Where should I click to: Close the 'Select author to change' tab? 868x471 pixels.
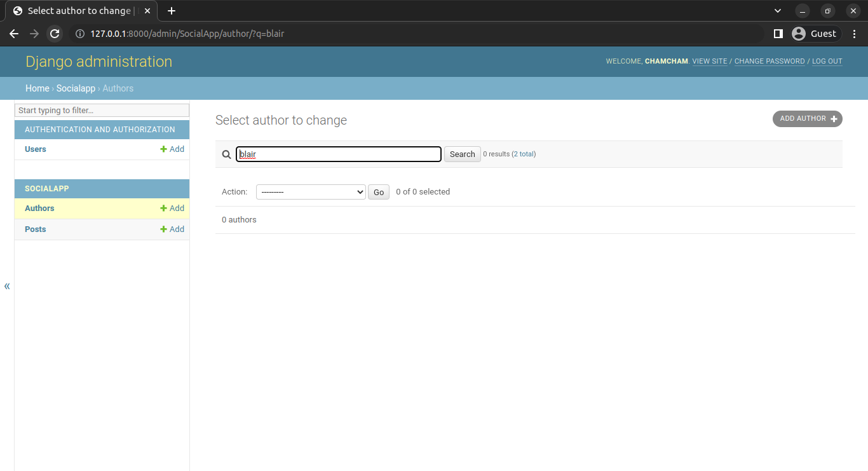pos(147,11)
